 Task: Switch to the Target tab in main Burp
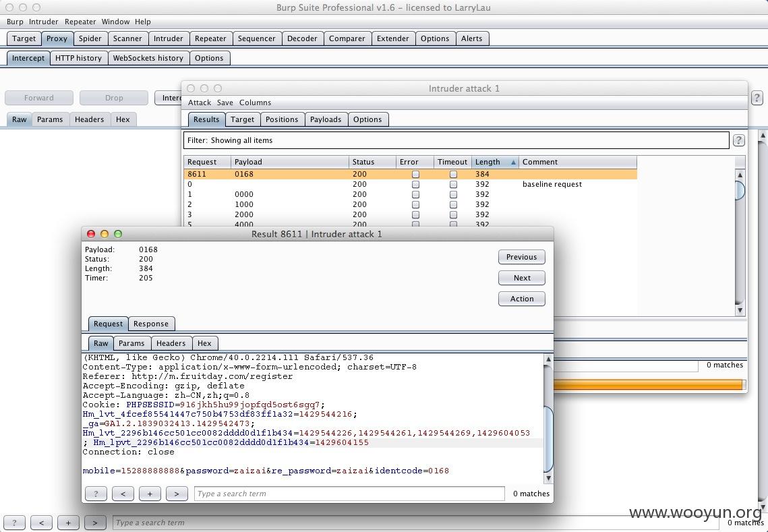pyautogui.click(x=24, y=38)
